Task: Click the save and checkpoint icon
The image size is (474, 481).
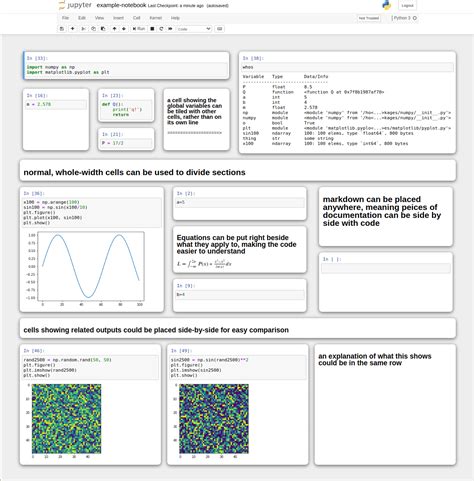Action: 62,29
